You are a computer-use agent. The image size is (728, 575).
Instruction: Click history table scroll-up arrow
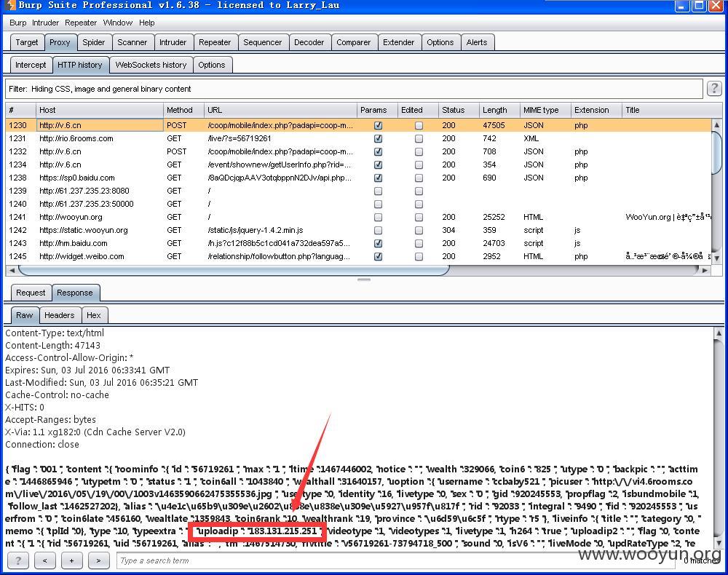click(716, 124)
